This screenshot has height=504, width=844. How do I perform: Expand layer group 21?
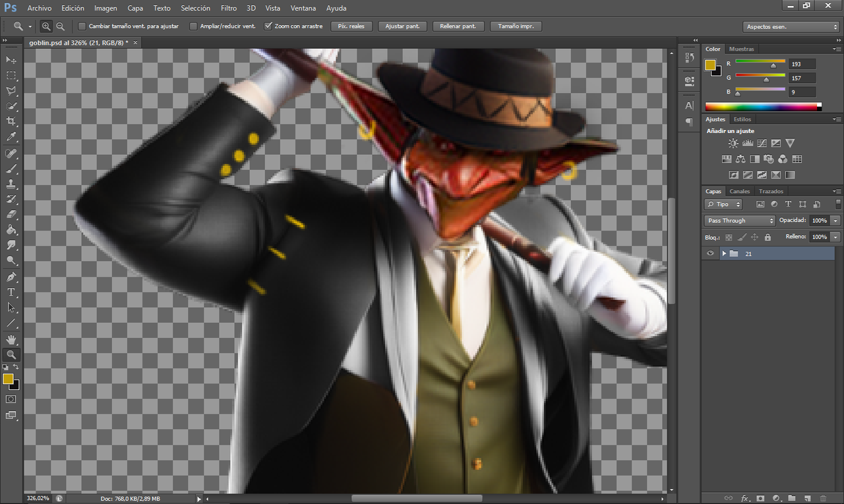[x=724, y=254]
